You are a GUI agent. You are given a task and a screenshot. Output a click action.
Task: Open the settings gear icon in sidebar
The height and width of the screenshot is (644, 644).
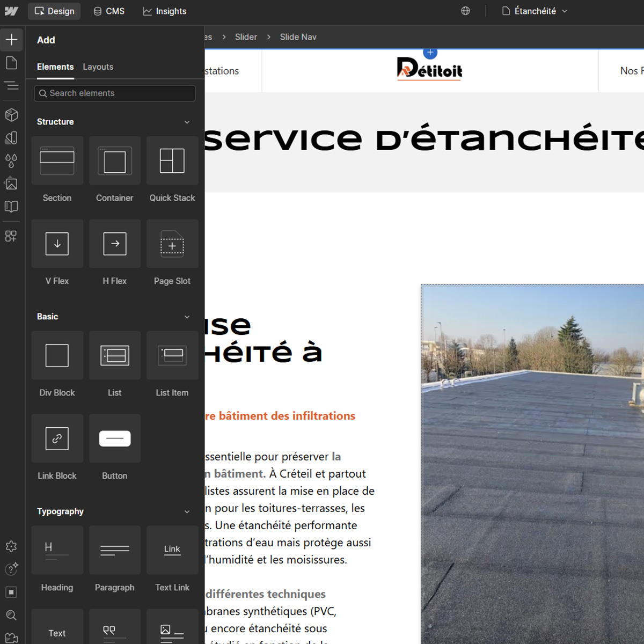[11, 546]
